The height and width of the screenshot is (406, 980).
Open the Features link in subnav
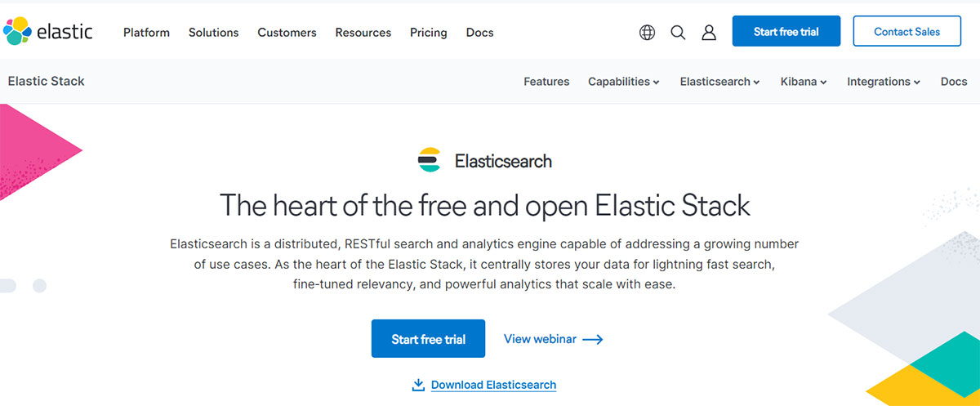pos(546,82)
